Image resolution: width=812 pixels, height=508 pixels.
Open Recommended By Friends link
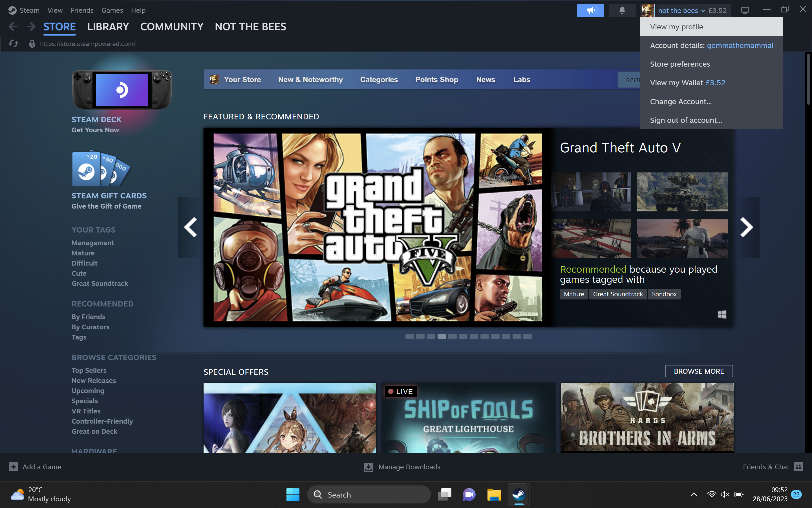pyautogui.click(x=88, y=317)
